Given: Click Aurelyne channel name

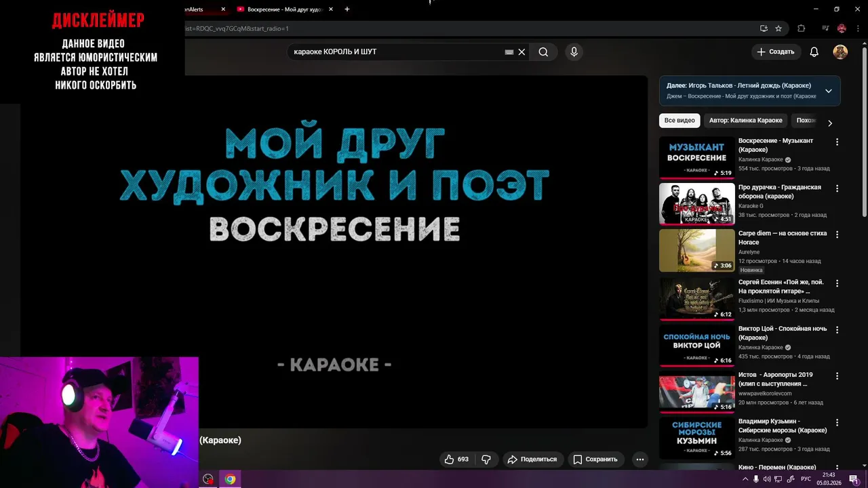Looking at the screenshot, I should coord(749,252).
